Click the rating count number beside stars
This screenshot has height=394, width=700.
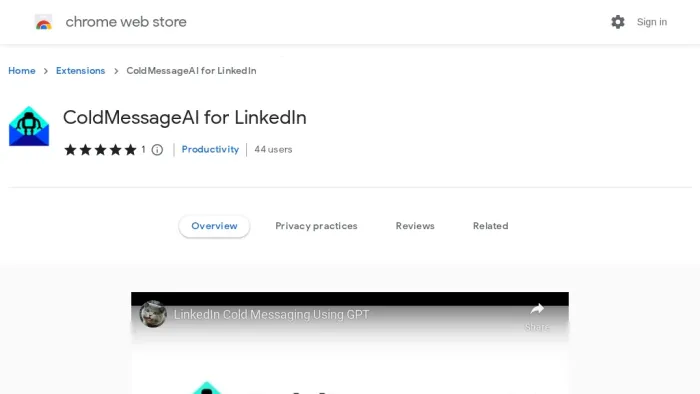(x=143, y=149)
